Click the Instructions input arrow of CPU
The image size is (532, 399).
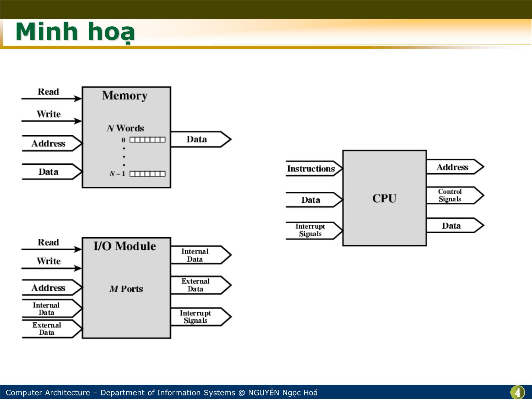pyautogui.click(x=314, y=169)
